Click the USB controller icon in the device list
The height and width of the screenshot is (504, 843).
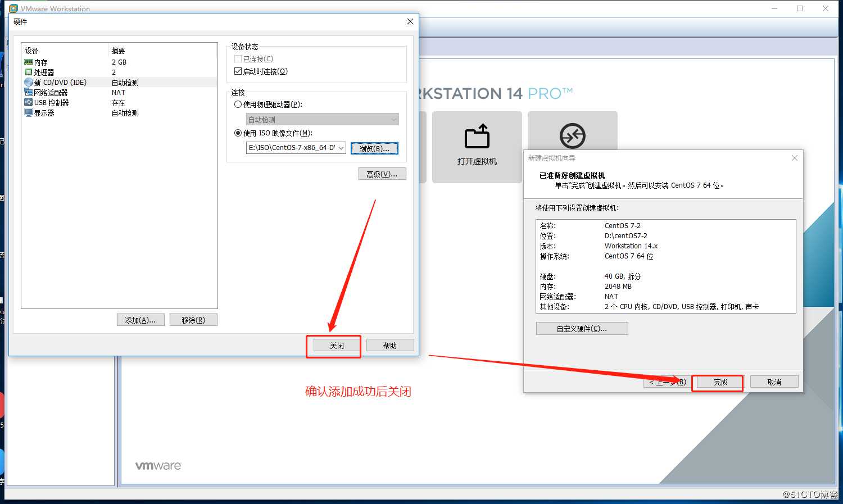(x=29, y=102)
